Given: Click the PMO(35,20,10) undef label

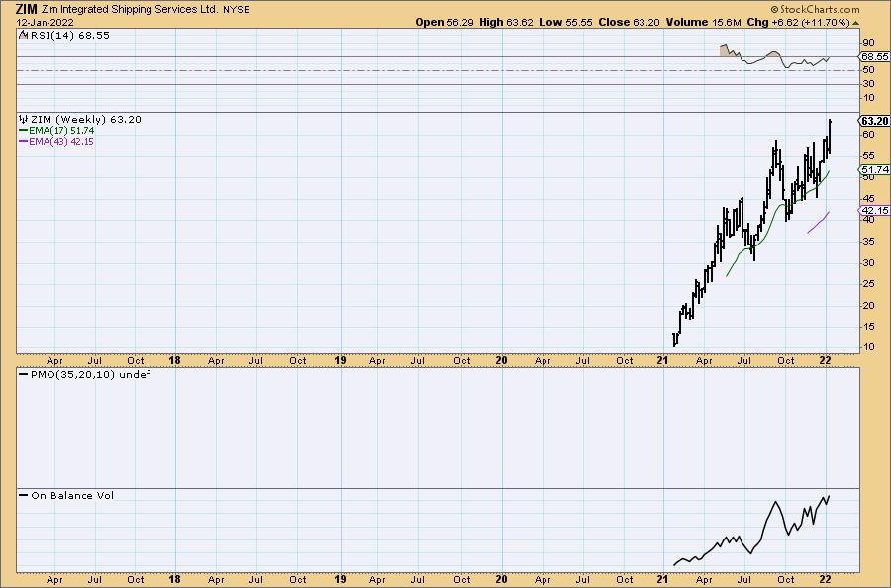Looking at the screenshot, I should 90,375.
